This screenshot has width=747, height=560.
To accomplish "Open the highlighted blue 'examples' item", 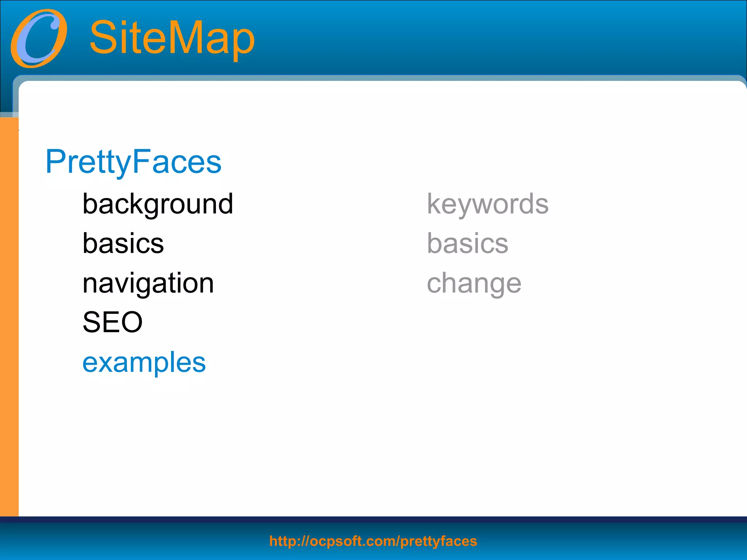I will click(144, 362).
